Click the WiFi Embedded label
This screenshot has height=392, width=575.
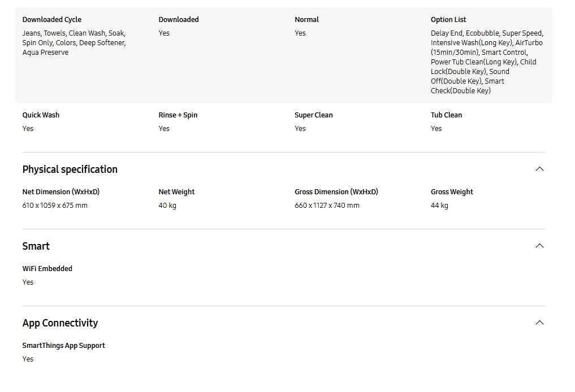[47, 269]
